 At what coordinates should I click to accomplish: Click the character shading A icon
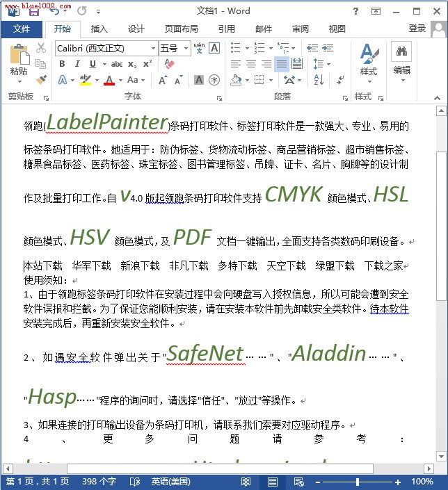(199, 80)
